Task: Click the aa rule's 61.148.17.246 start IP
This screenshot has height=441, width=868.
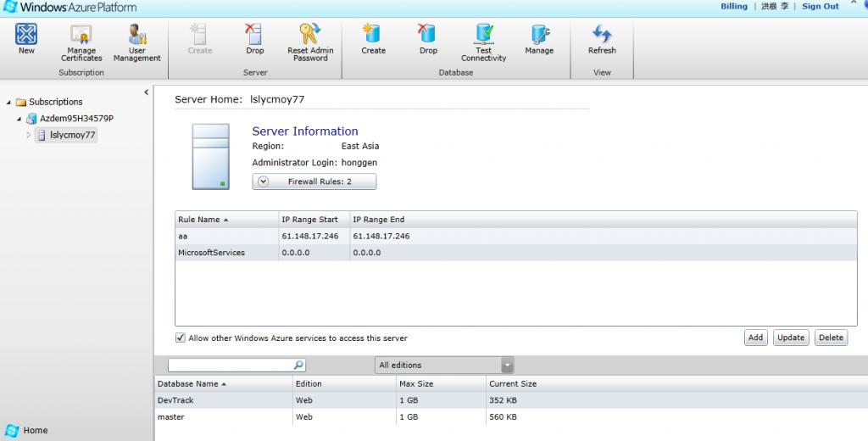Action: coord(310,236)
